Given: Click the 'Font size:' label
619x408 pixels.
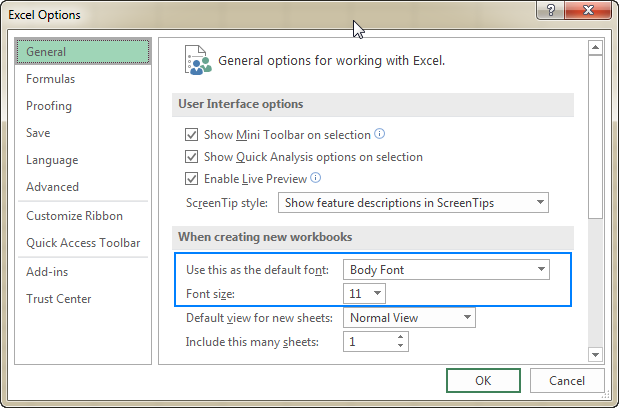Looking at the screenshot, I should tap(210, 294).
